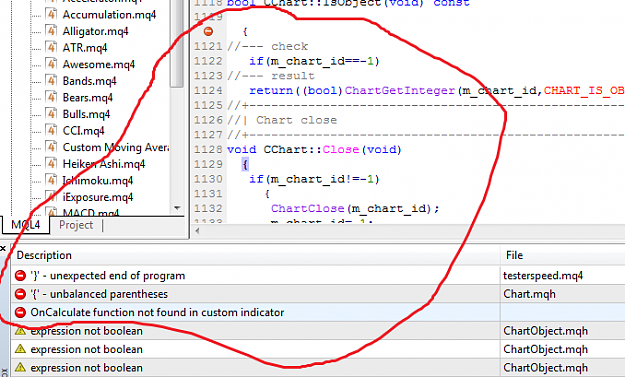Select CCI.mq4 in navigator
625x377 pixels.
click(x=83, y=131)
